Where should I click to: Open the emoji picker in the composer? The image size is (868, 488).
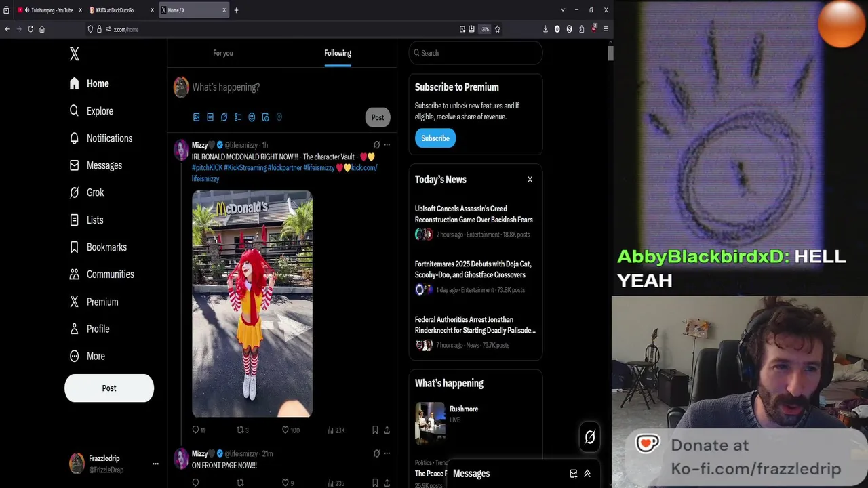[x=252, y=117]
